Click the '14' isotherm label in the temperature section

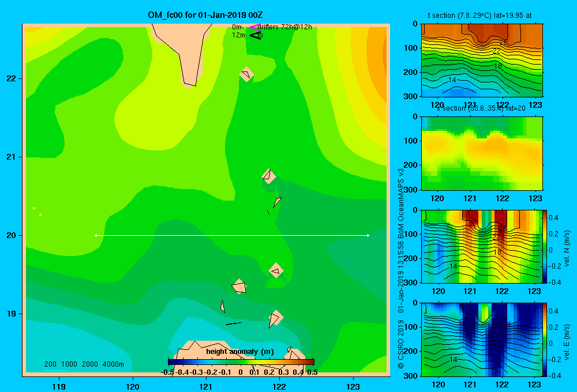point(452,80)
